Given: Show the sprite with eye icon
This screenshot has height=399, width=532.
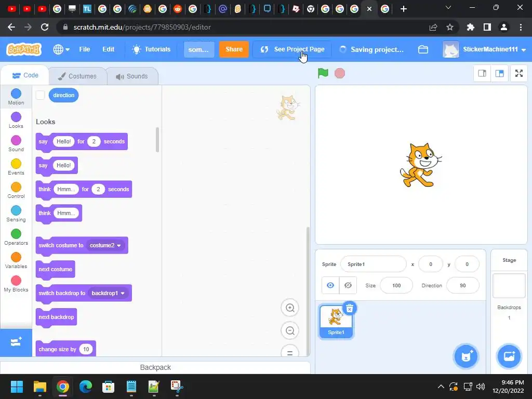Looking at the screenshot, I should (330, 285).
